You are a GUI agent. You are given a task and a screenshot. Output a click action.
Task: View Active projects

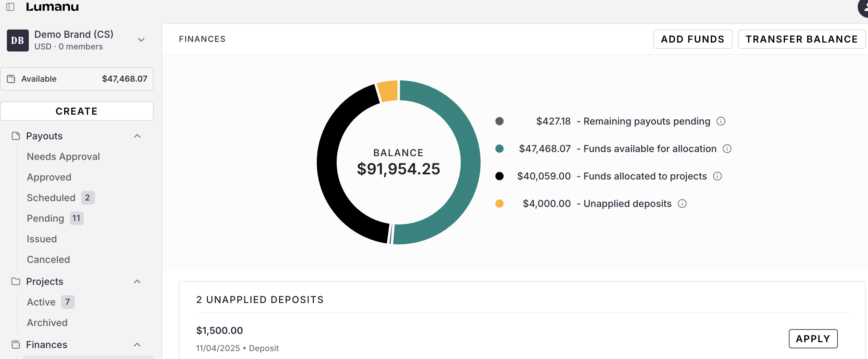(41, 302)
